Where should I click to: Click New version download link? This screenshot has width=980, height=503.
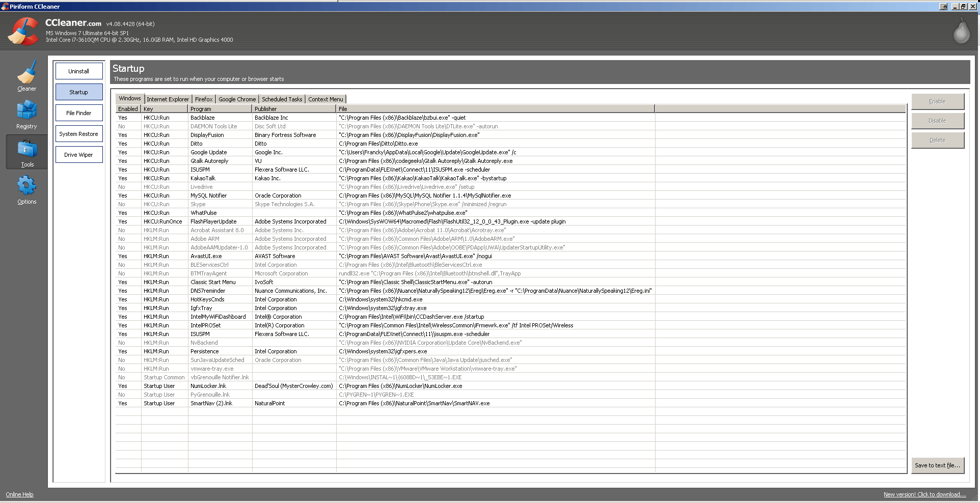pyautogui.click(x=924, y=494)
